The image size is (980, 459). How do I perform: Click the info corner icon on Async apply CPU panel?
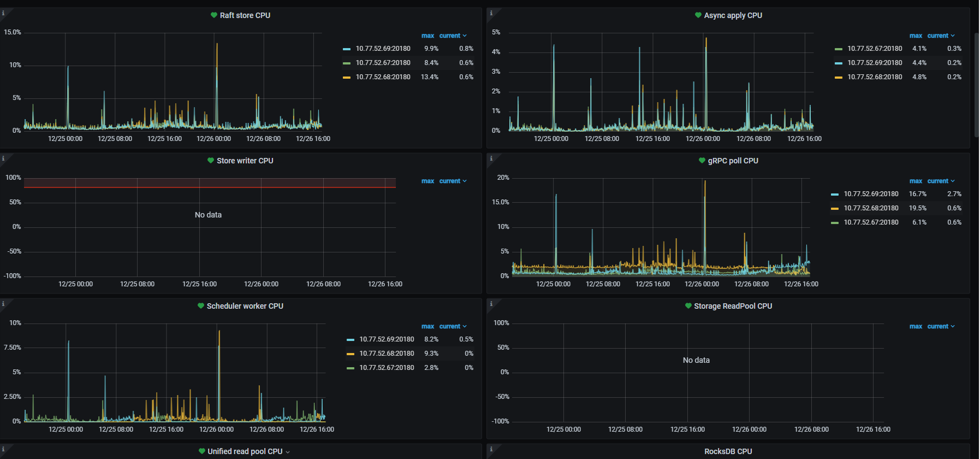[x=491, y=13]
